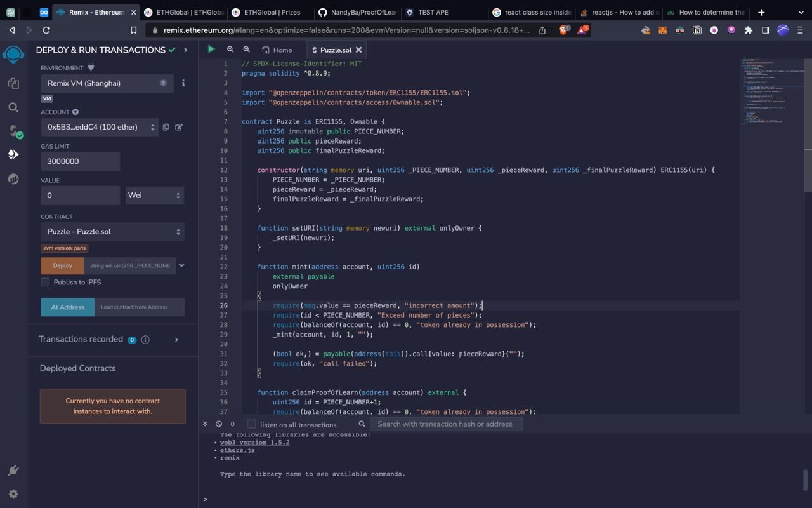Switch to NandyBa/ProofOfLearn GitHub tab
This screenshot has width=812, height=508.
click(x=358, y=12)
